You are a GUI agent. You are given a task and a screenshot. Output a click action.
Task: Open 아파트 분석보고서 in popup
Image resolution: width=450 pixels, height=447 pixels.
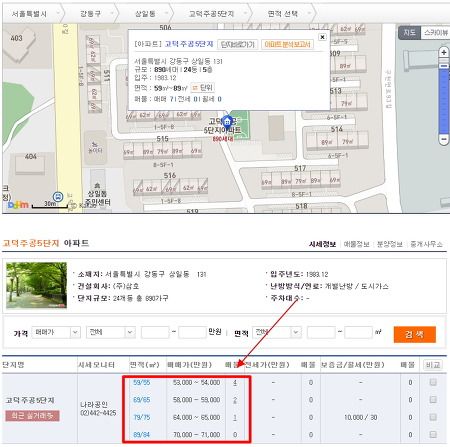pyautogui.click(x=287, y=44)
